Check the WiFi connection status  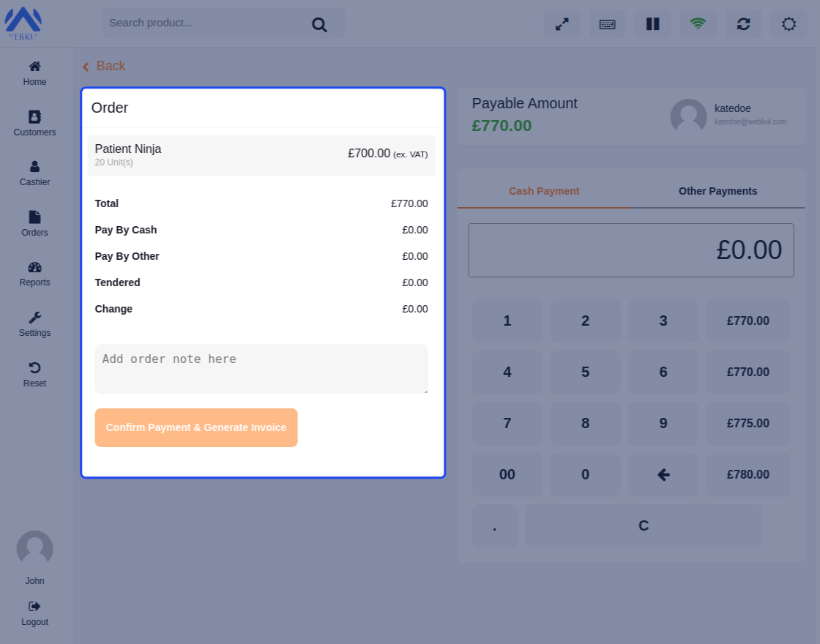[698, 23]
